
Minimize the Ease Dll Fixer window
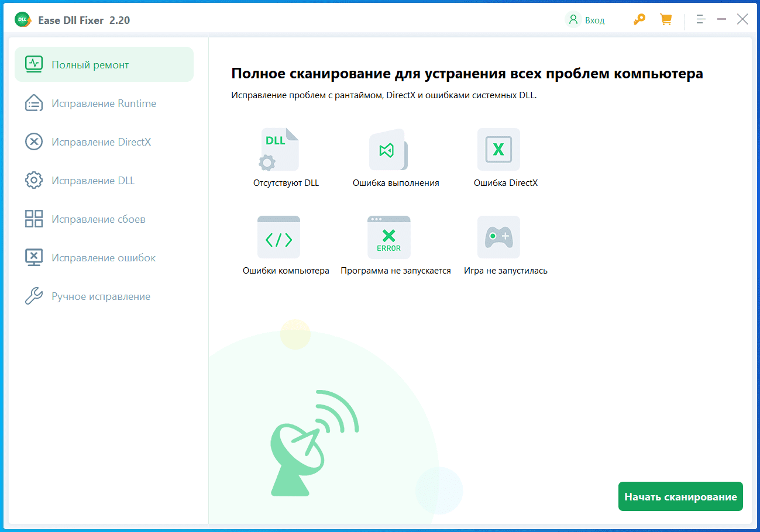pyautogui.click(x=722, y=19)
